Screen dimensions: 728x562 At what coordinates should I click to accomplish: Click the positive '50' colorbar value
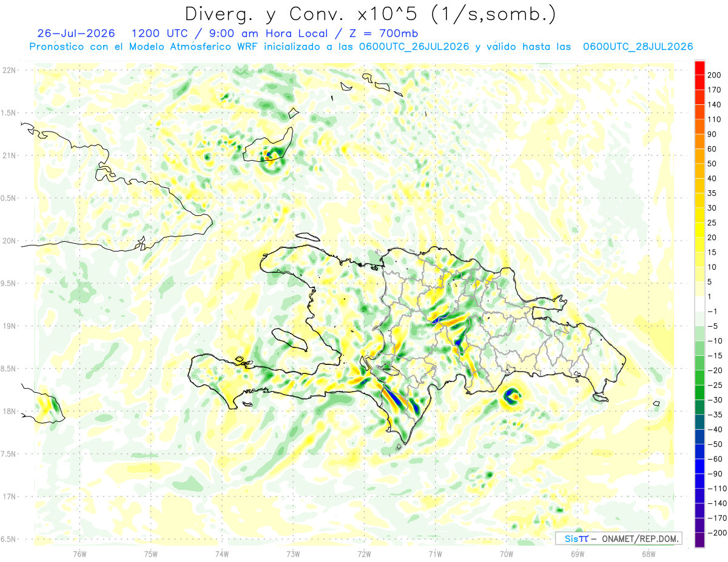pyautogui.click(x=712, y=164)
